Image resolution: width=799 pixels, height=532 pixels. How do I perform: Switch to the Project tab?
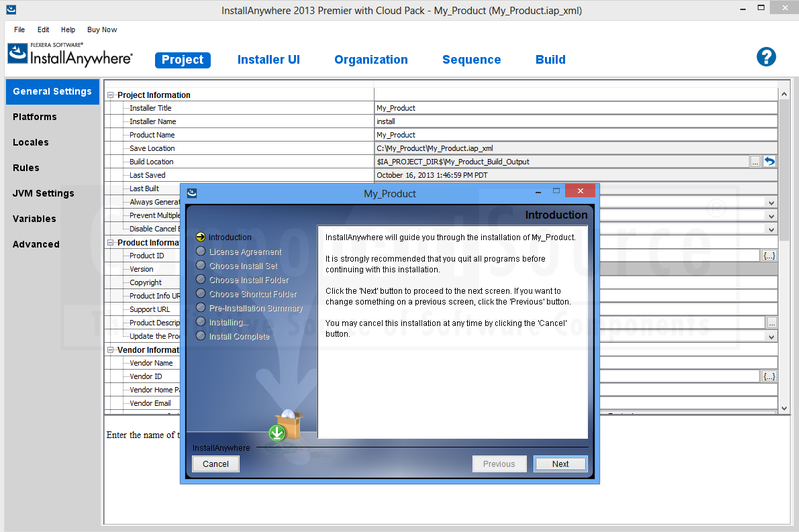(x=182, y=60)
